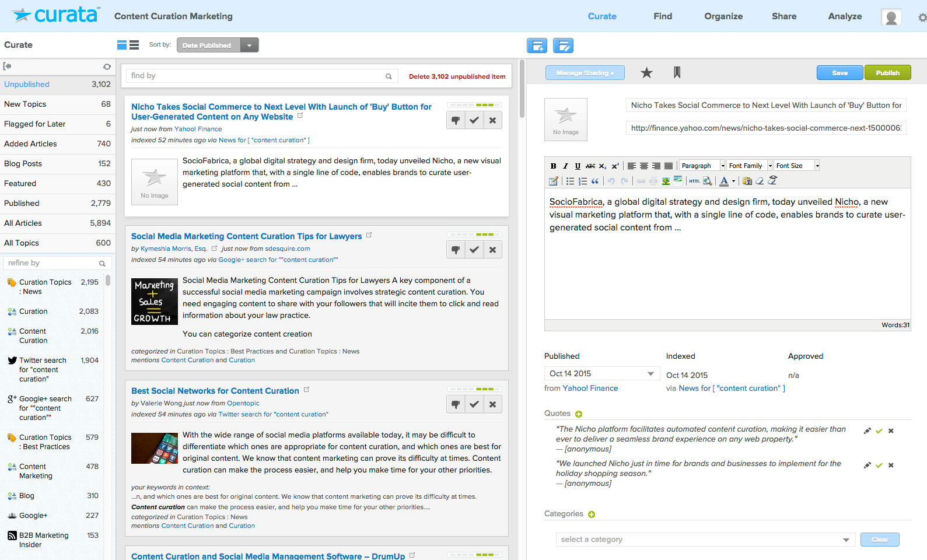Open the Date Published sort dropdown
The height and width of the screenshot is (560, 927).
249,45
